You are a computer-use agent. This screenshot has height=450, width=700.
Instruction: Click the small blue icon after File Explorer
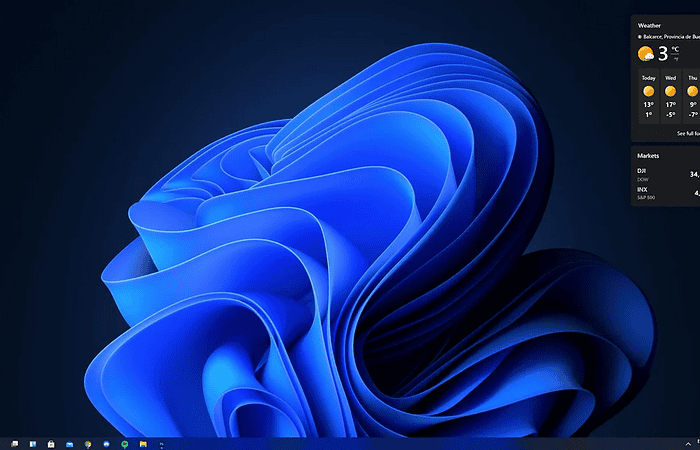pyautogui.click(x=161, y=445)
